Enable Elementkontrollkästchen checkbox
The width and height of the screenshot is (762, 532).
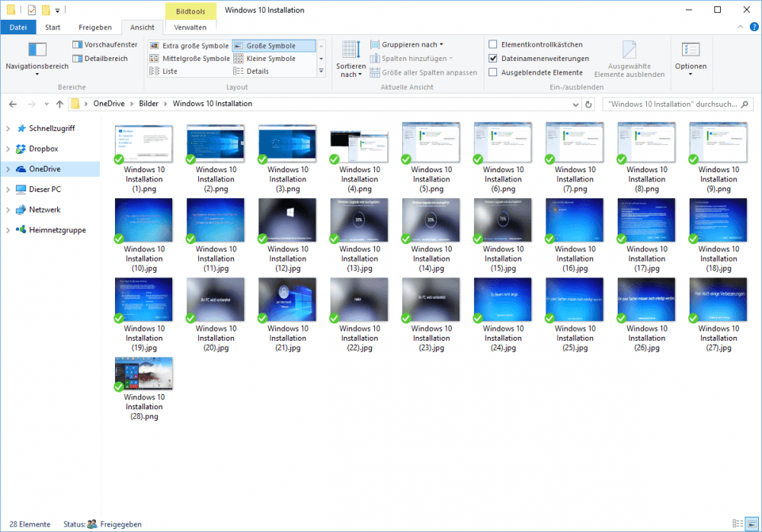(493, 45)
